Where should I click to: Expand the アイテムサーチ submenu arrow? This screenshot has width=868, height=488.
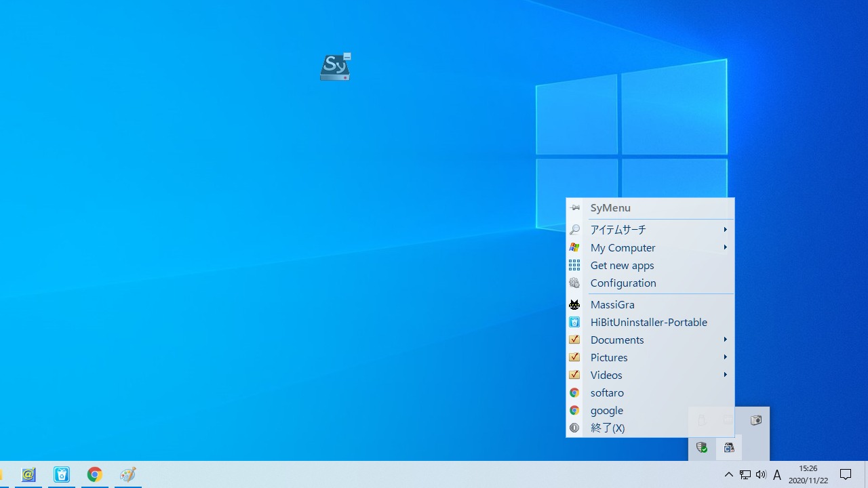pyautogui.click(x=725, y=229)
